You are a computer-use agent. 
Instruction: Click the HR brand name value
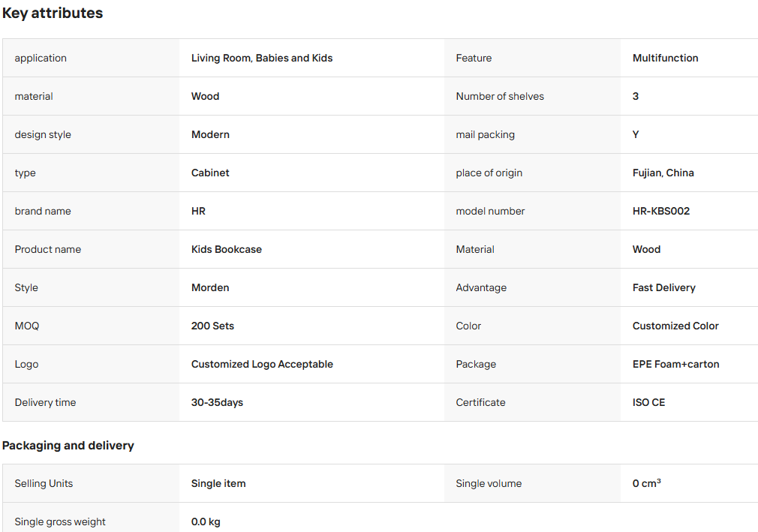[198, 211]
